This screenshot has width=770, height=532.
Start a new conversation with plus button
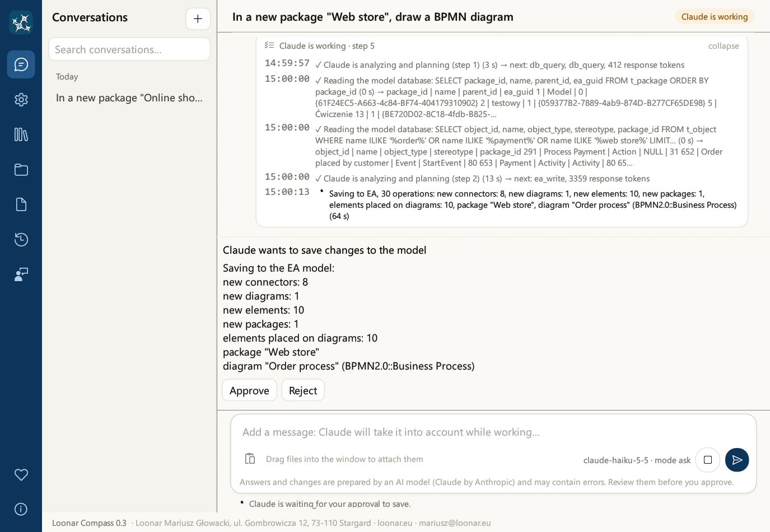[x=198, y=18]
